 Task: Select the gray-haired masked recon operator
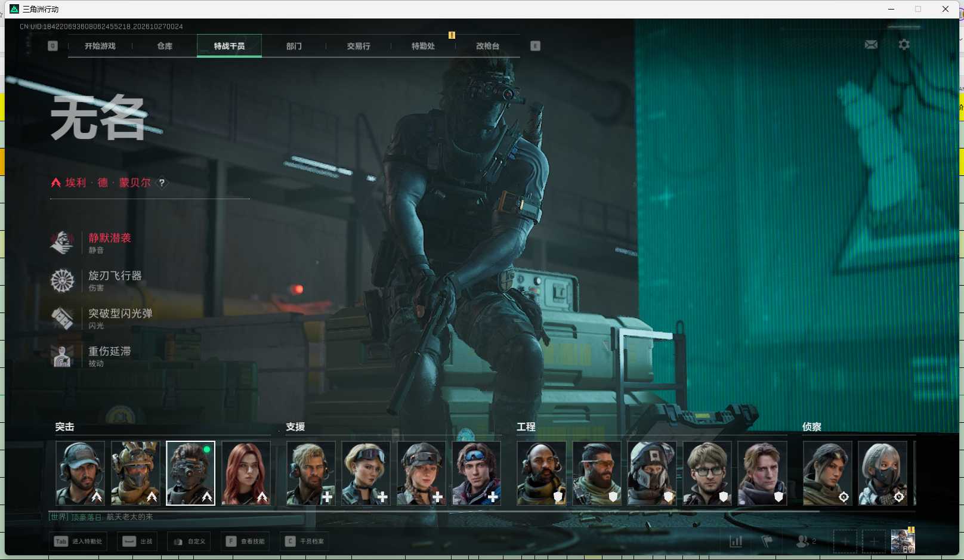tap(883, 473)
